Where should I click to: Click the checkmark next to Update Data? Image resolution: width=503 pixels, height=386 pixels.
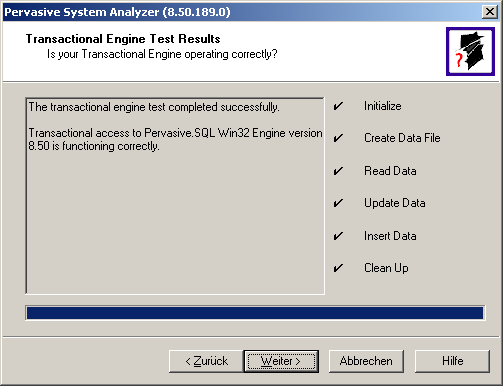(338, 203)
